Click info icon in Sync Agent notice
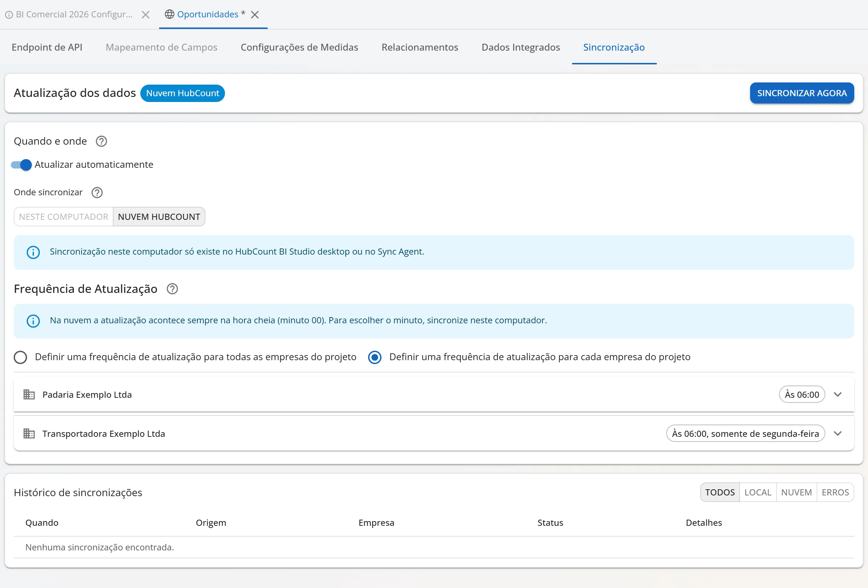The width and height of the screenshot is (868, 588). pyautogui.click(x=33, y=252)
